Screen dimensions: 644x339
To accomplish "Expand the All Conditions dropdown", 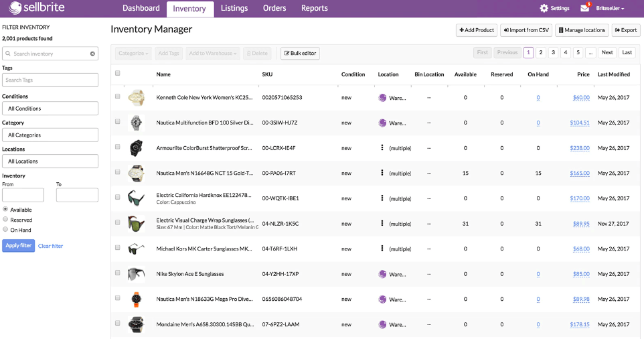I will tap(50, 109).
